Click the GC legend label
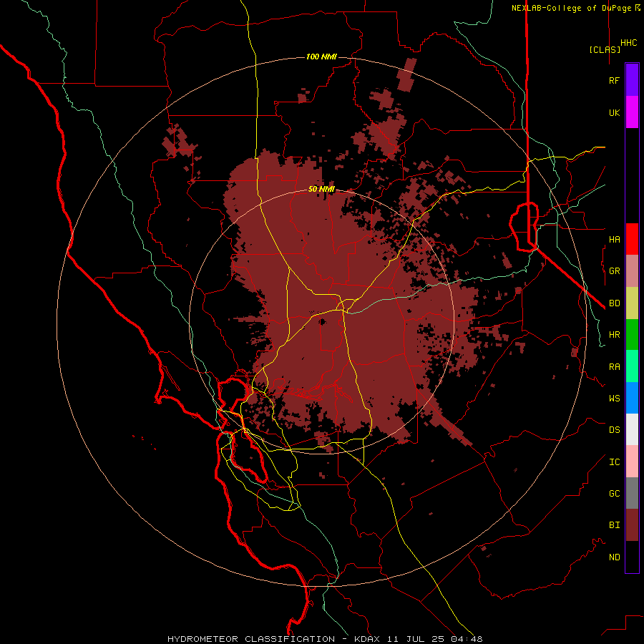 (x=614, y=493)
